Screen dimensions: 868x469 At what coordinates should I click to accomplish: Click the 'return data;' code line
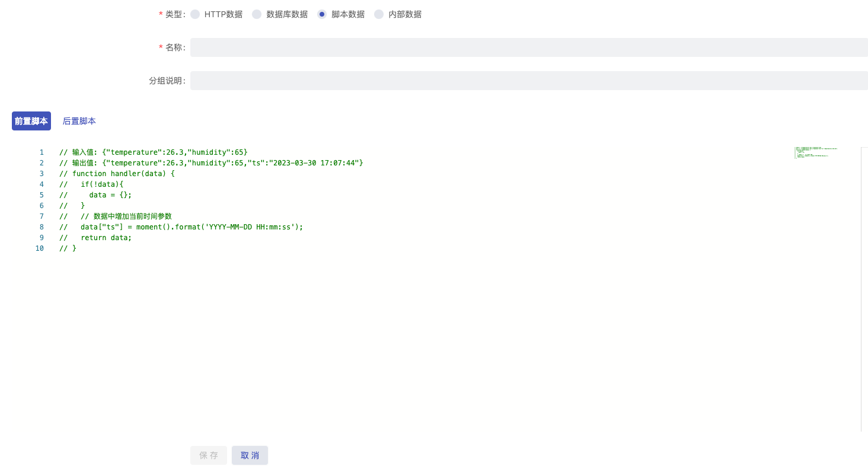point(95,238)
